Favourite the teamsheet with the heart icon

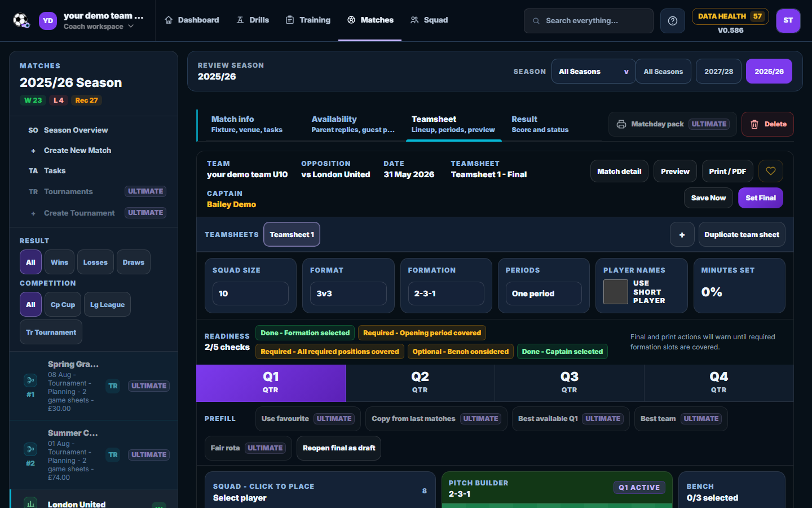[x=771, y=171]
